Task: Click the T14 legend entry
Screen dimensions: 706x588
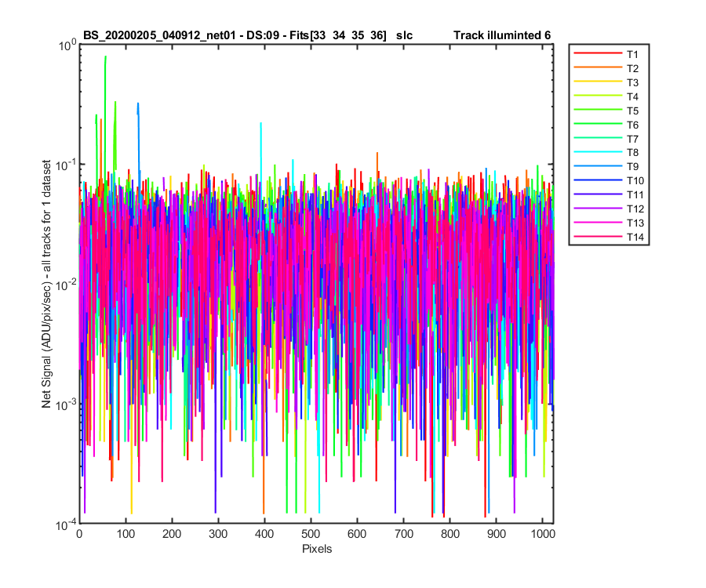Action: (609, 237)
